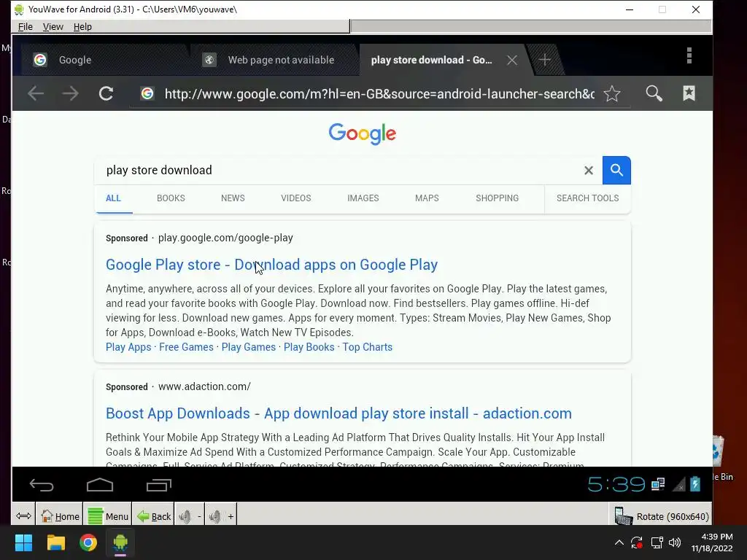The width and height of the screenshot is (747, 560).
Task: Open File Explorer from the taskbar
Action: point(55,542)
